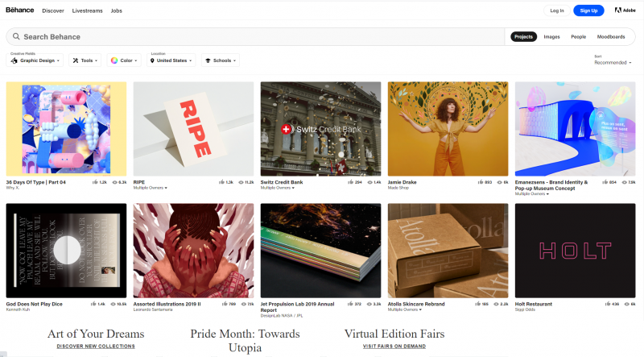
Task: Open the Discover menu
Action: tap(53, 10)
